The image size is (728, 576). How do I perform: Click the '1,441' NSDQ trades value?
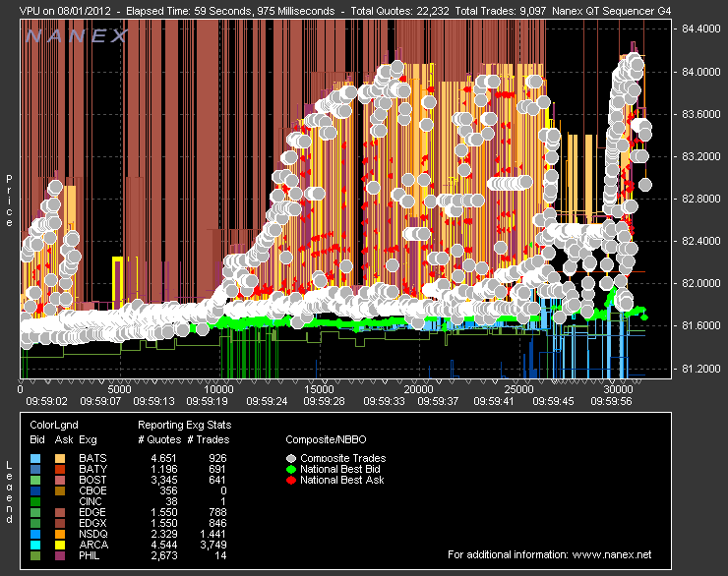point(213,534)
